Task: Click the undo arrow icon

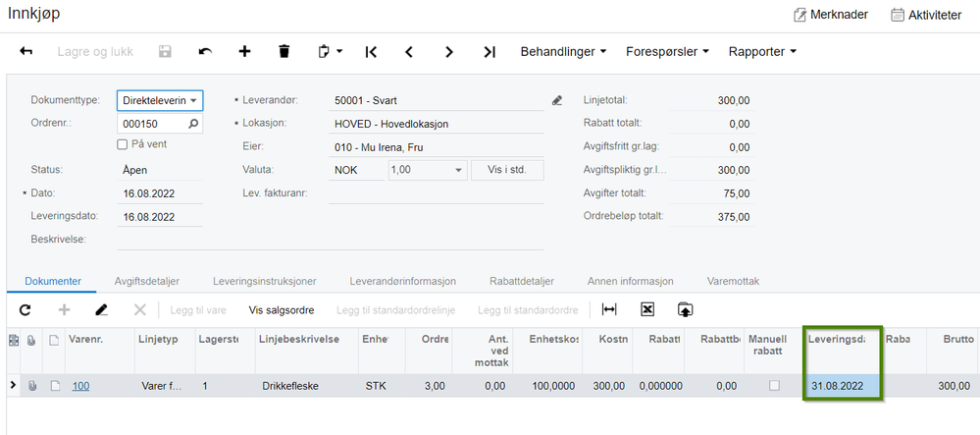Action: pyautogui.click(x=205, y=51)
